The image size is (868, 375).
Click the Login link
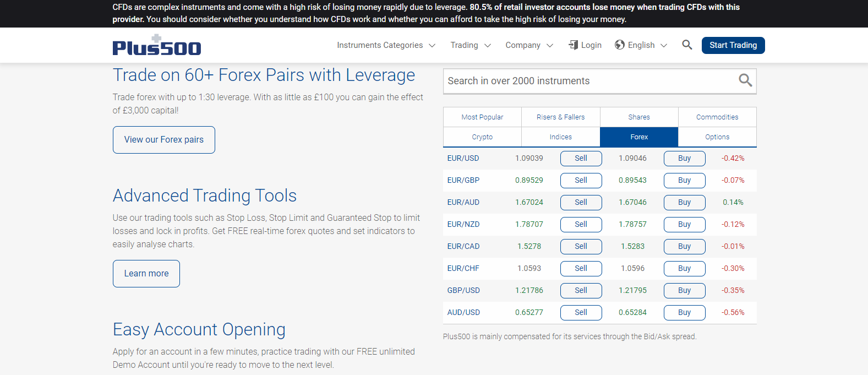[585, 45]
